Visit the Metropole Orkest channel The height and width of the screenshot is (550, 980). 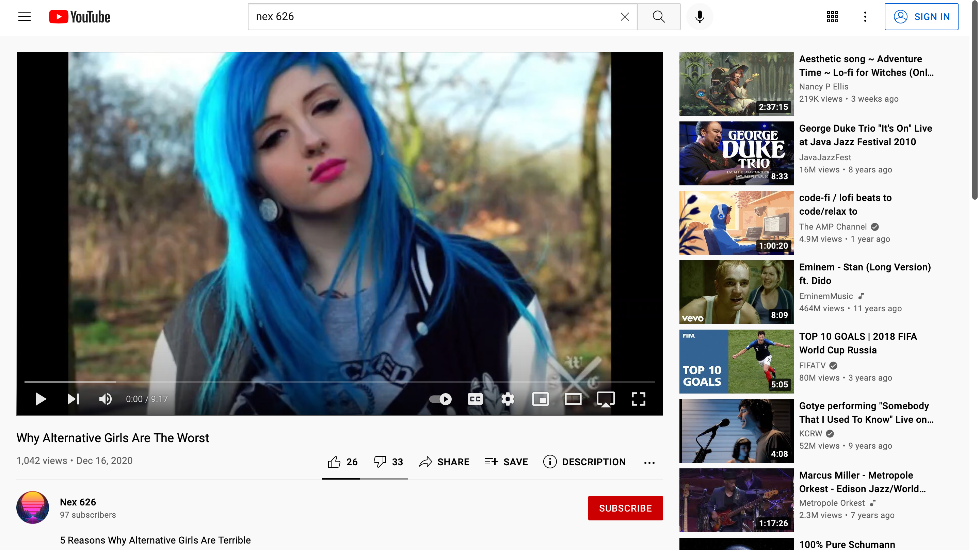(832, 503)
